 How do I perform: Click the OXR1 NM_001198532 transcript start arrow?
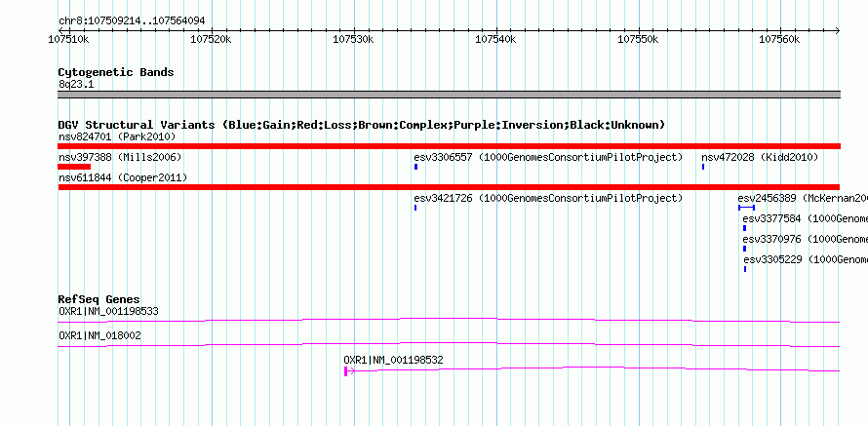(349, 371)
